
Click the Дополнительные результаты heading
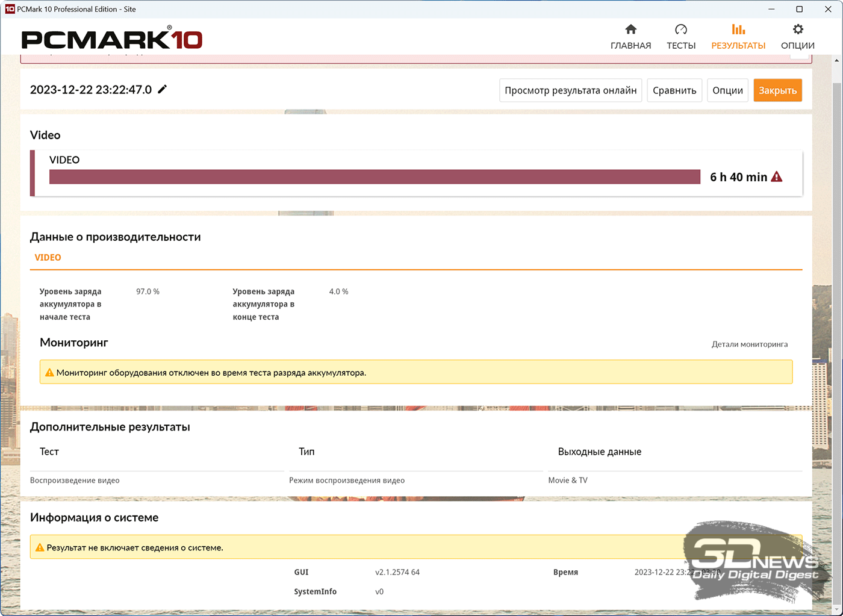tap(110, 427)
